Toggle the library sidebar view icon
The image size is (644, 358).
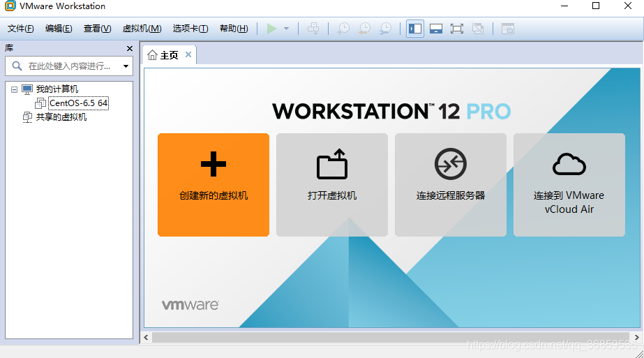point(415,29)
